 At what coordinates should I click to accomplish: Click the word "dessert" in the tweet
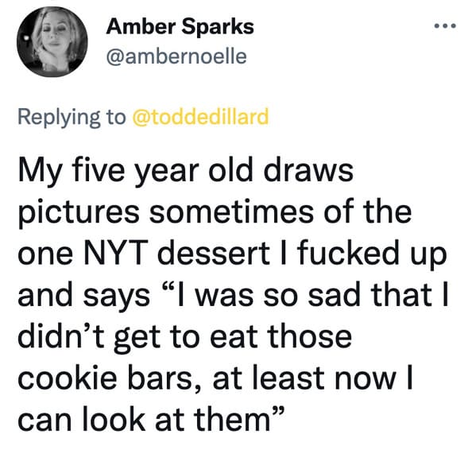pyautogui.click(x=214, y=253)
